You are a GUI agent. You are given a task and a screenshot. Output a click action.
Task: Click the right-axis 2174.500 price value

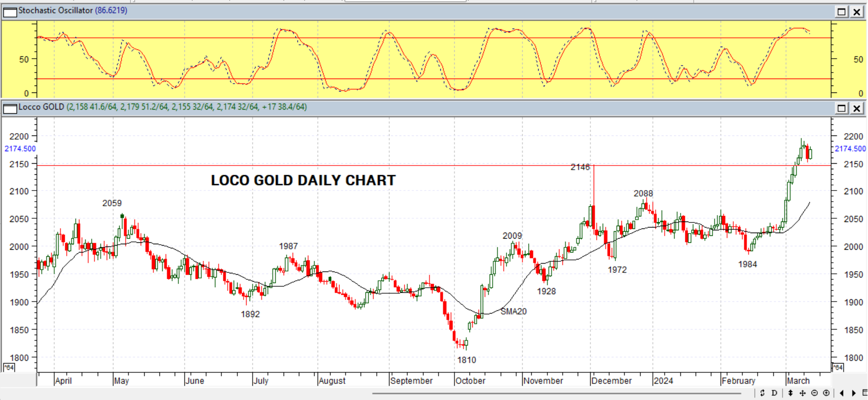click(850, 148)
